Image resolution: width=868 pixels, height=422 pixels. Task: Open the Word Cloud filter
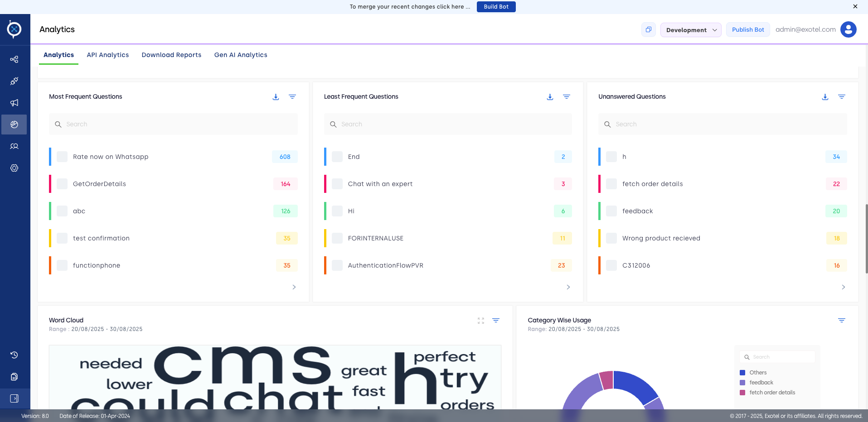(496, 321)
